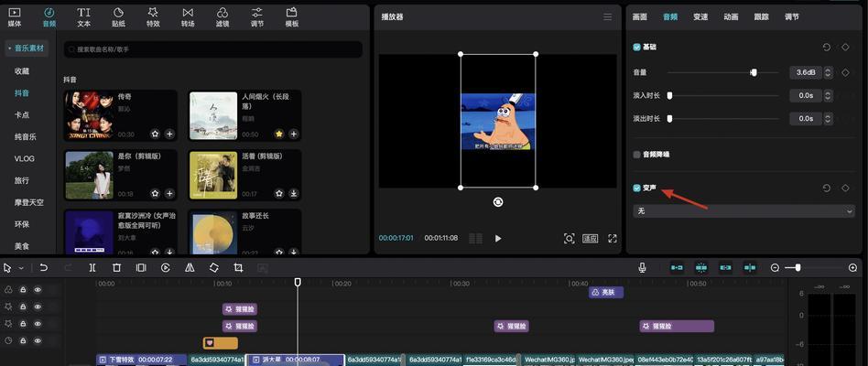Lock the sticker track with the orange clip
This screenshot has height=366, width=868.
pyautogui.click(x=23, y=340)
